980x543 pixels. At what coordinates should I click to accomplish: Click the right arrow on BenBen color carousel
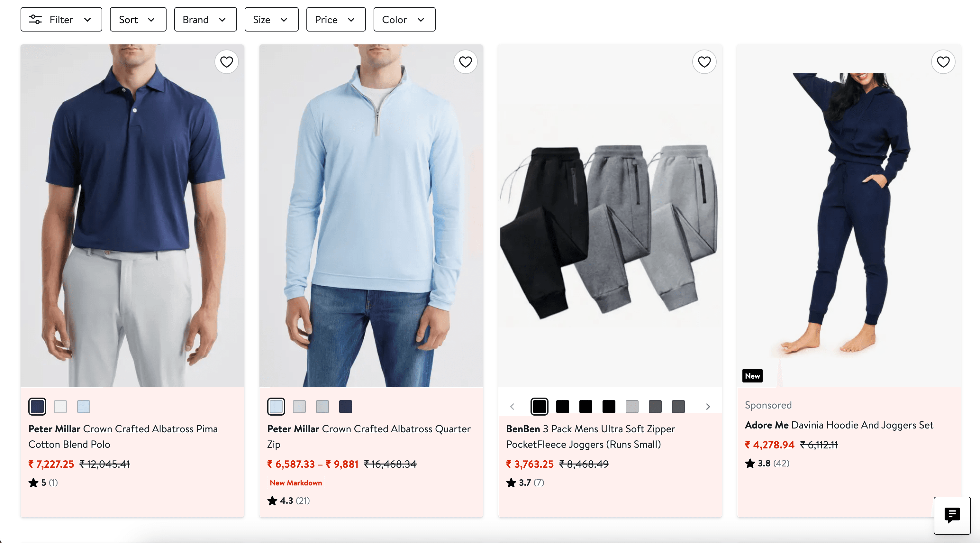pyautogui.click(x=708, y=406)
